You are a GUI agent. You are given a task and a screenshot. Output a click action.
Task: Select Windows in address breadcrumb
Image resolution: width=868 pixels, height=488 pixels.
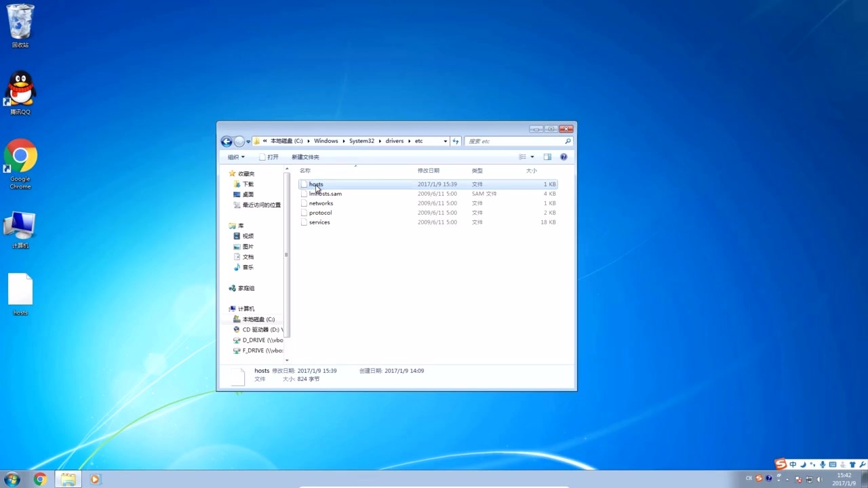325,141
